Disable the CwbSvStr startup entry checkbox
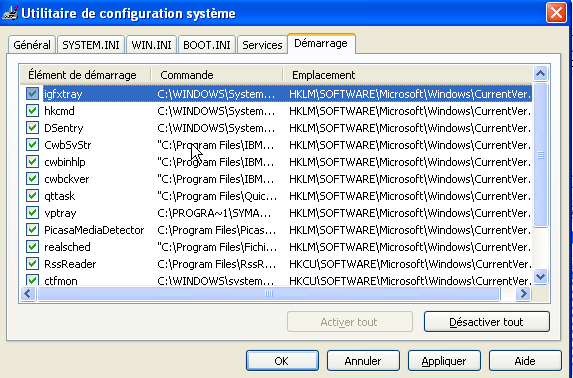 point(32,144)
